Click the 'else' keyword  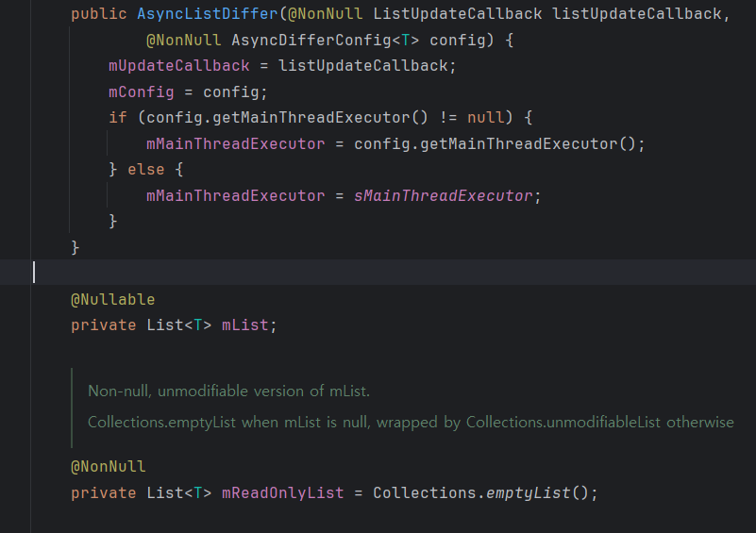(146, 170)
